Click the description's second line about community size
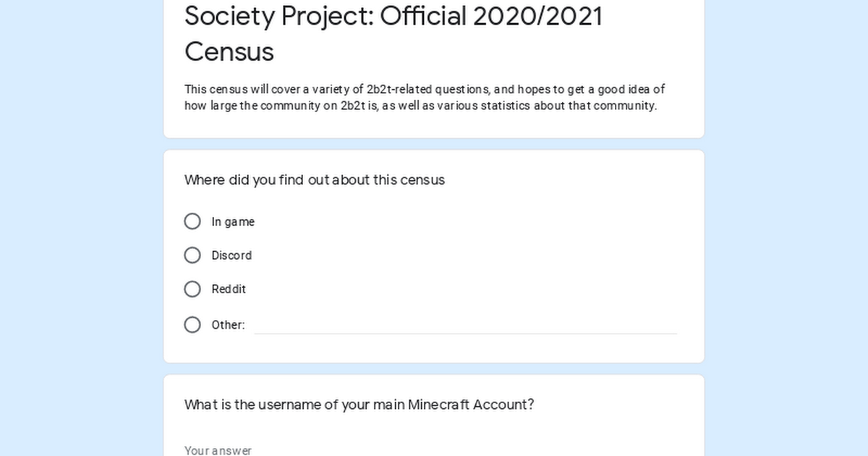Viewport: 868px width, 456px height. pyautogui.click(x=420, y=106)
